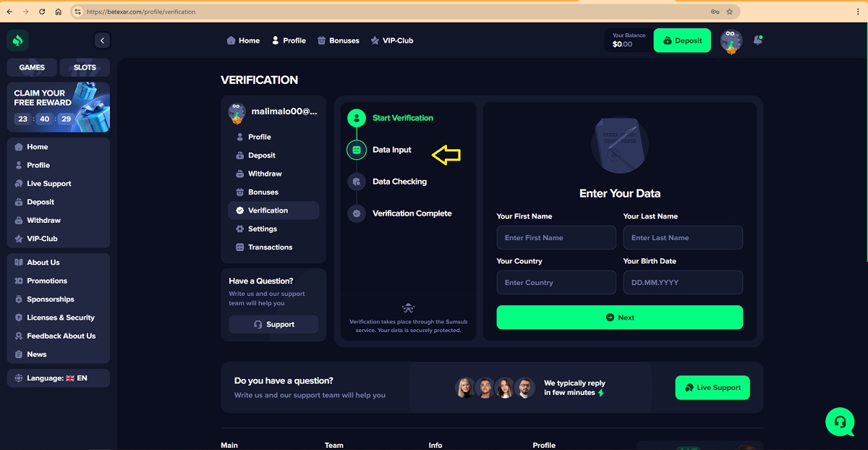
Task: Click the Data Input step icon
Action: coord(357,150)
